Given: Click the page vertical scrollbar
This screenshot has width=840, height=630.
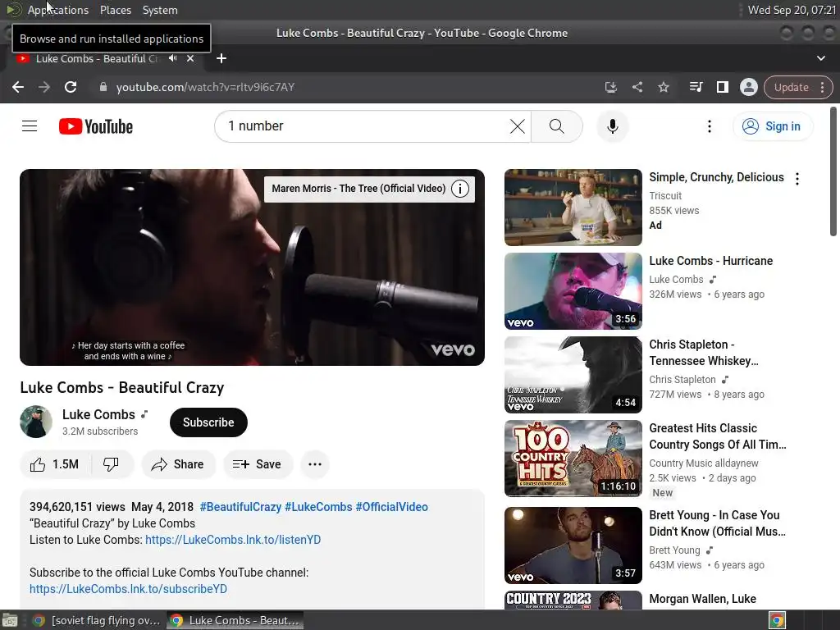Looking at the screenshot, I should 833,171.
